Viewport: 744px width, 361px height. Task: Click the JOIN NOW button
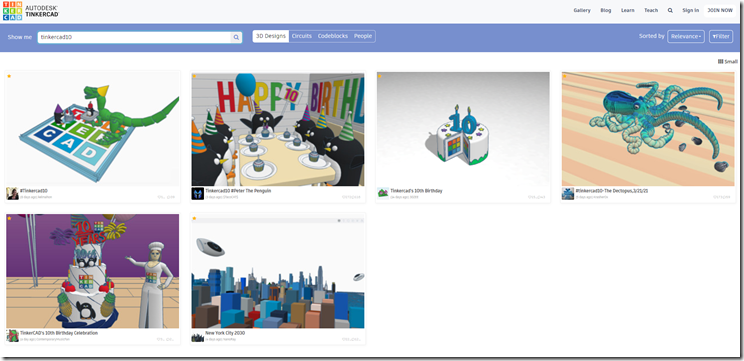pos(720,10)
